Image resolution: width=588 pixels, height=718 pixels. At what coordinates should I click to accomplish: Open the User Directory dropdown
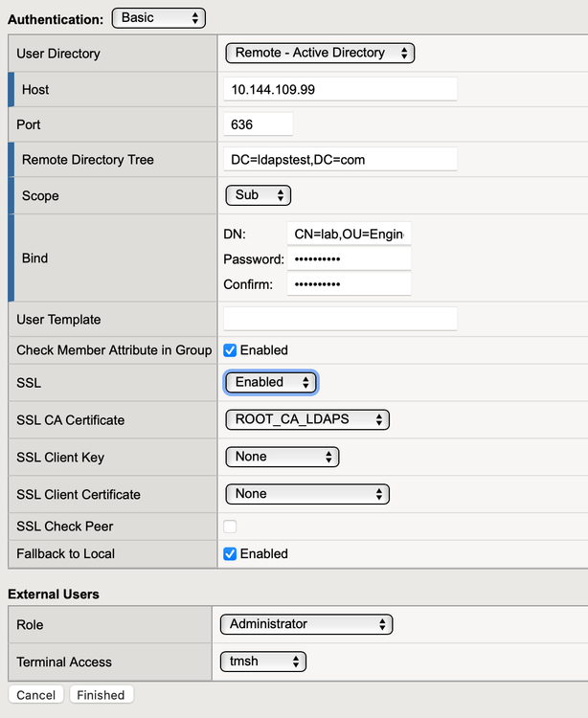(320, 53)
